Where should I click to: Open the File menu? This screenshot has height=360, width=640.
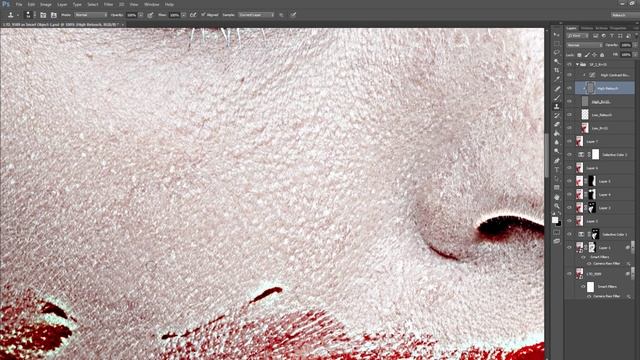(x=19, y=4)
